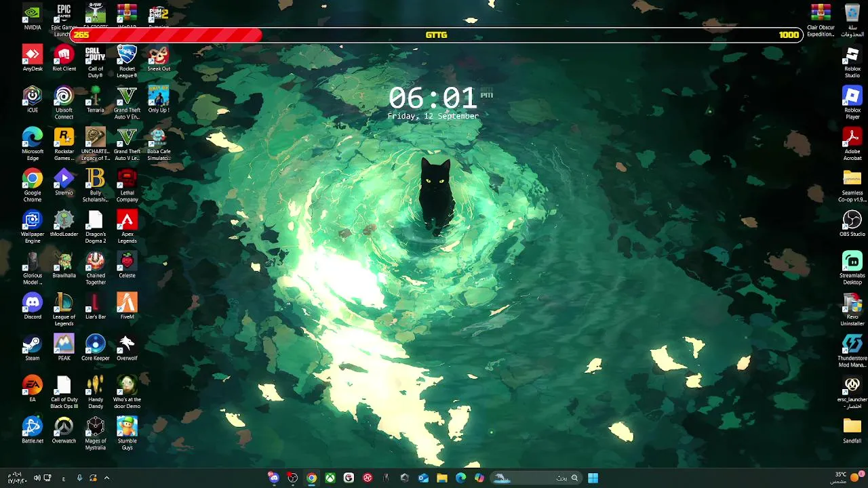Select the ersc_launcher shortcut icon

[x=852, y=392]
